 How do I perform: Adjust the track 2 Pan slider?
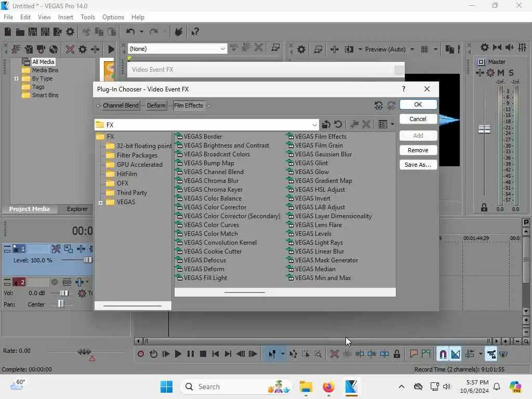click(61, 304)
